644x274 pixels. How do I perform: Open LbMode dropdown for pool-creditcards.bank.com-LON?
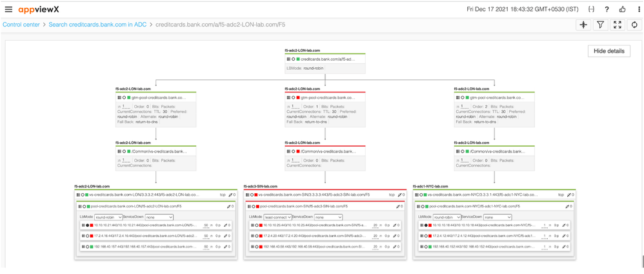108,217
